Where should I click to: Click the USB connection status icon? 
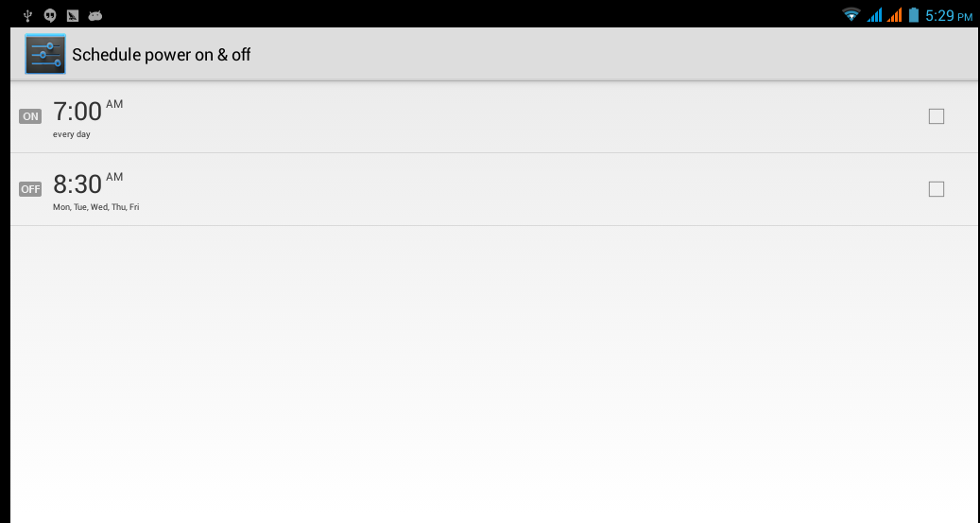click(x=27, y=16)
